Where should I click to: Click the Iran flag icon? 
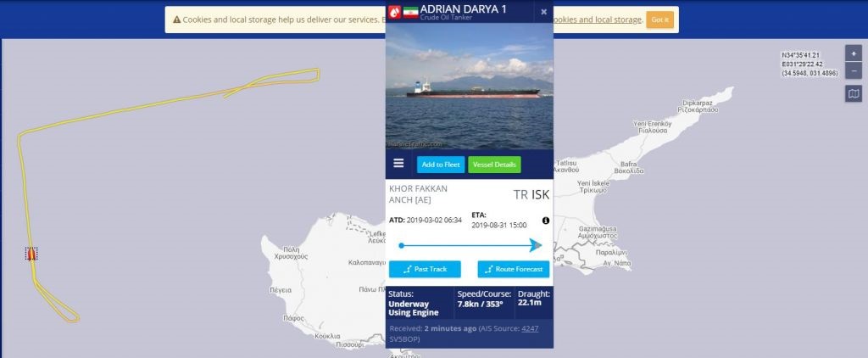410,12
